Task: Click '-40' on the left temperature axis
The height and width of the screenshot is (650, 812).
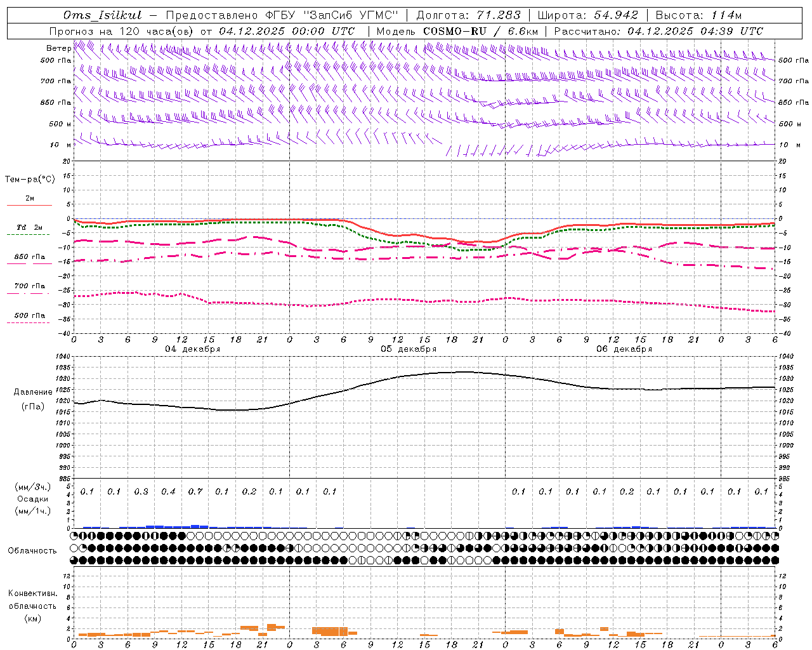Action: (x=64, y=333)
